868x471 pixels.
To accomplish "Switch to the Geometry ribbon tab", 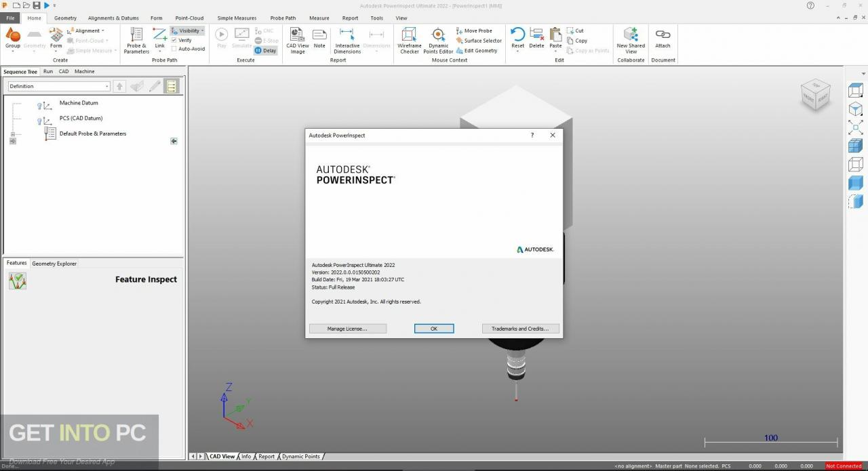I will pyautogui.click(x=65, y=18).
